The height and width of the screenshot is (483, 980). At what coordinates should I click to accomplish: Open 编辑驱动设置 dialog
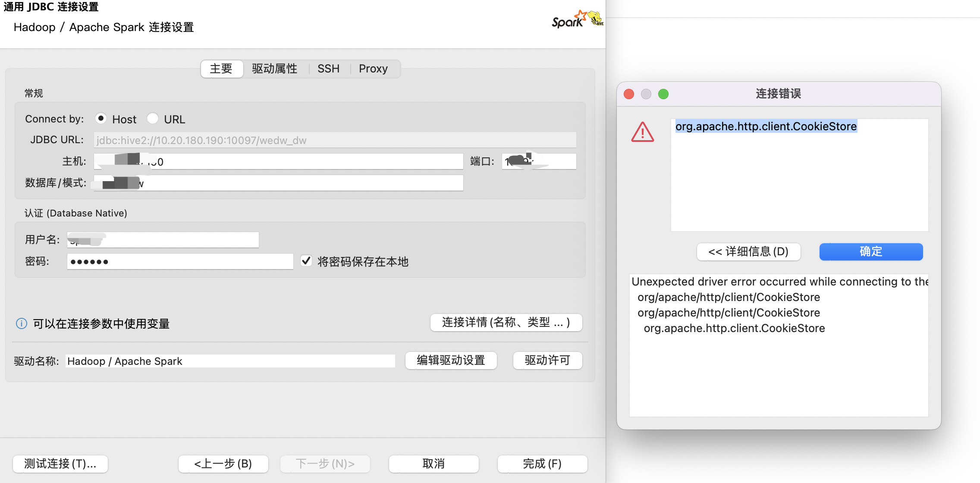(x=450, y=361)
